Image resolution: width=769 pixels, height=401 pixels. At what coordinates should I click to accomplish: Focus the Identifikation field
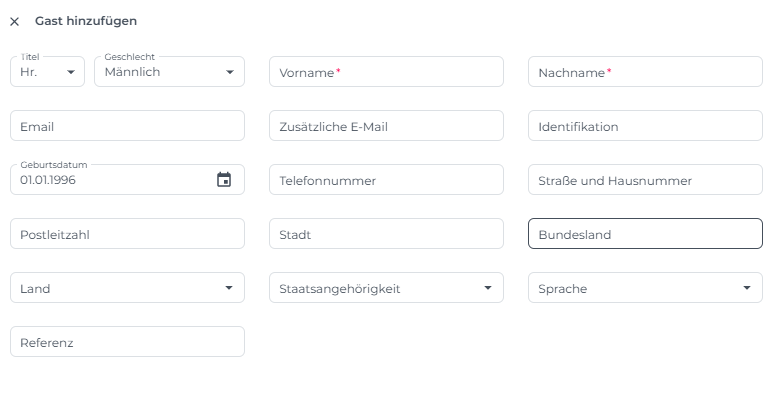tap(645, 126)
